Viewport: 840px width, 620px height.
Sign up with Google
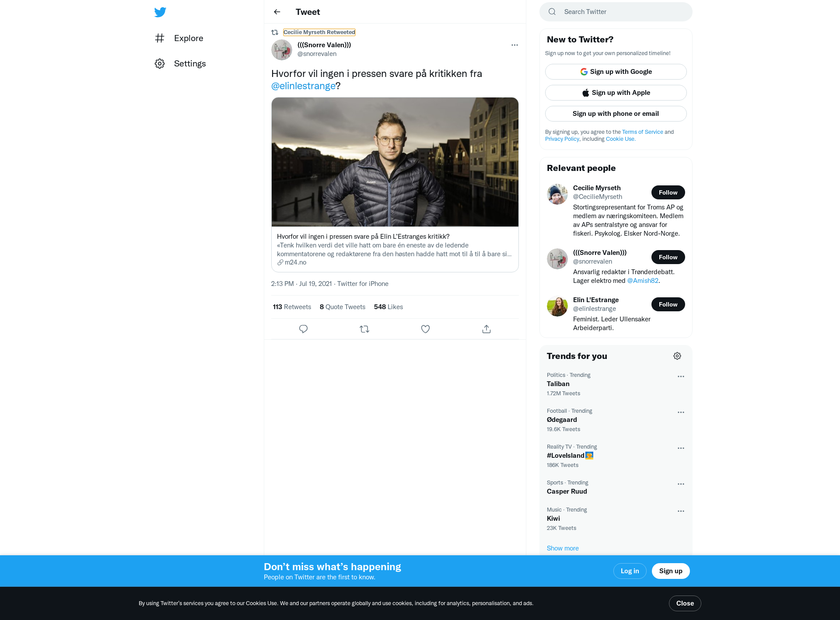[616, 72]
